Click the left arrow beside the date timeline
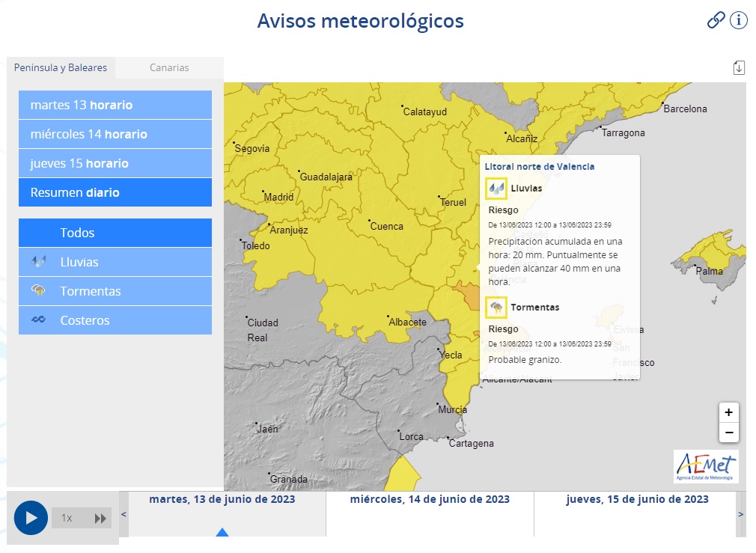 [x=124, y=515]
